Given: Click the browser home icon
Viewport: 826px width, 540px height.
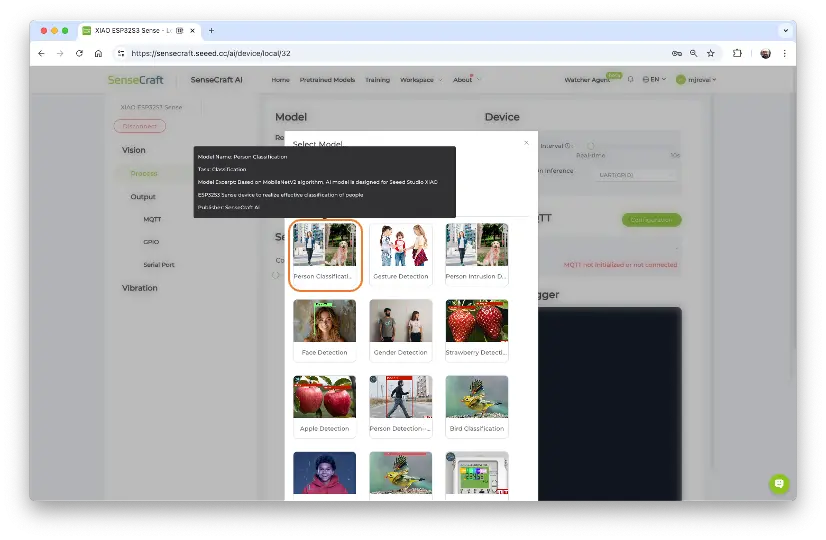Looking at the screenshot, I should pyautogui.click(x=98, y=53).
